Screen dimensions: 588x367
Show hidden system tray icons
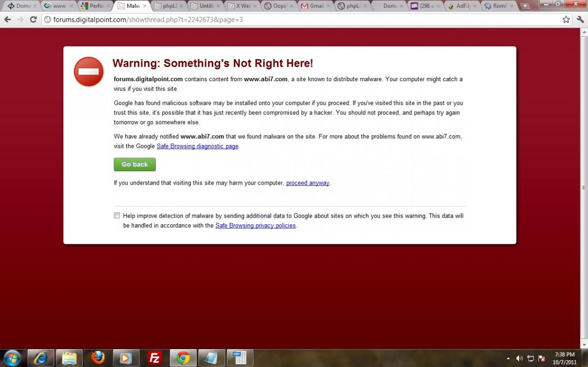pyautogui.click(x=508, y=358)
